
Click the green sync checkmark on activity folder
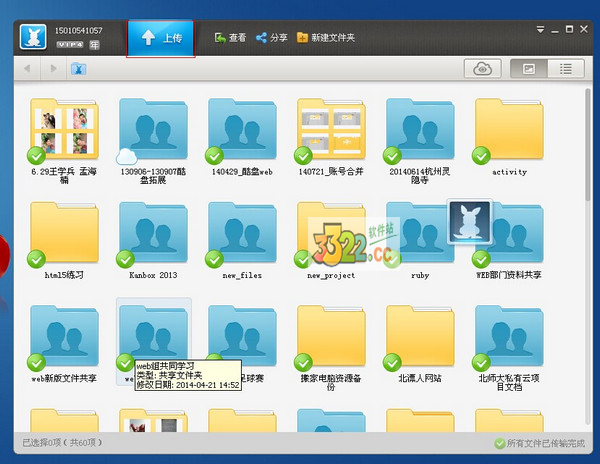[481, 156]
